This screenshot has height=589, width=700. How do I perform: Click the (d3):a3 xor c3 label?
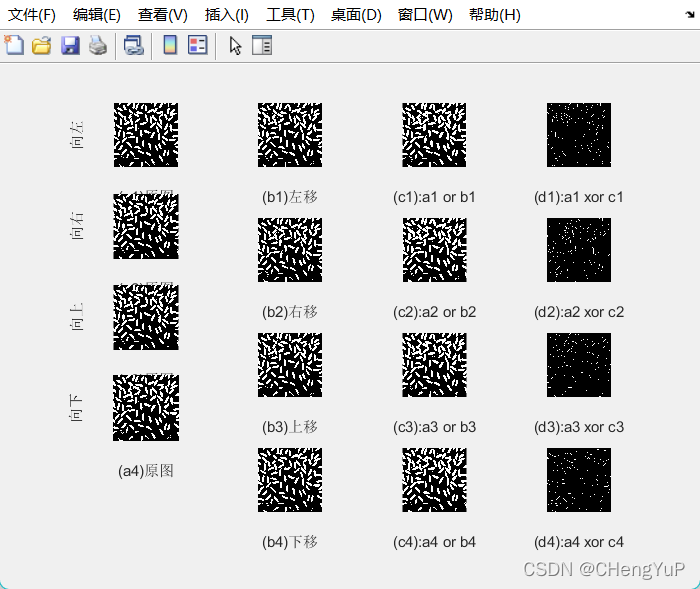[579, 427]
